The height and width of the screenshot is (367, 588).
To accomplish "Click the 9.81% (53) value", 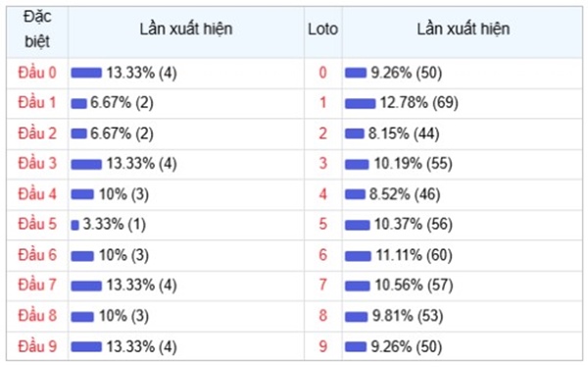I will point(408,316).
